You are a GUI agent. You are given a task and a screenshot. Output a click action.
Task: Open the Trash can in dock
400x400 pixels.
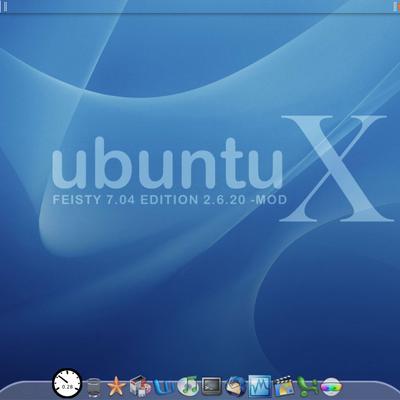click(94, 389)
